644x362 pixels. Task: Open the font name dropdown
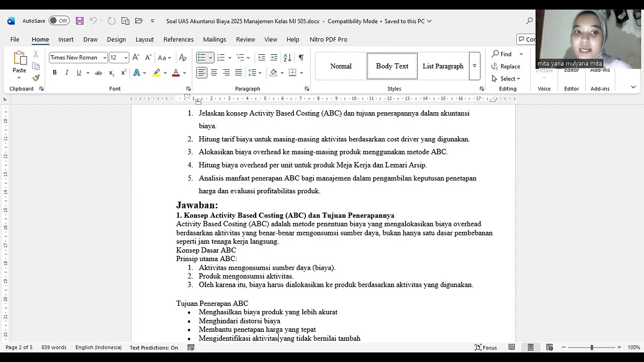tap(105, 58)
